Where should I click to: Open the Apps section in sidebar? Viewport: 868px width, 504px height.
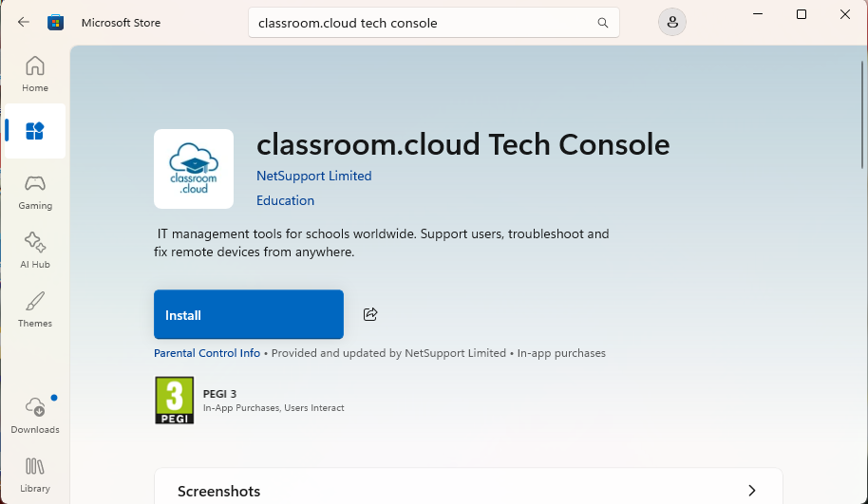[35, 131]
